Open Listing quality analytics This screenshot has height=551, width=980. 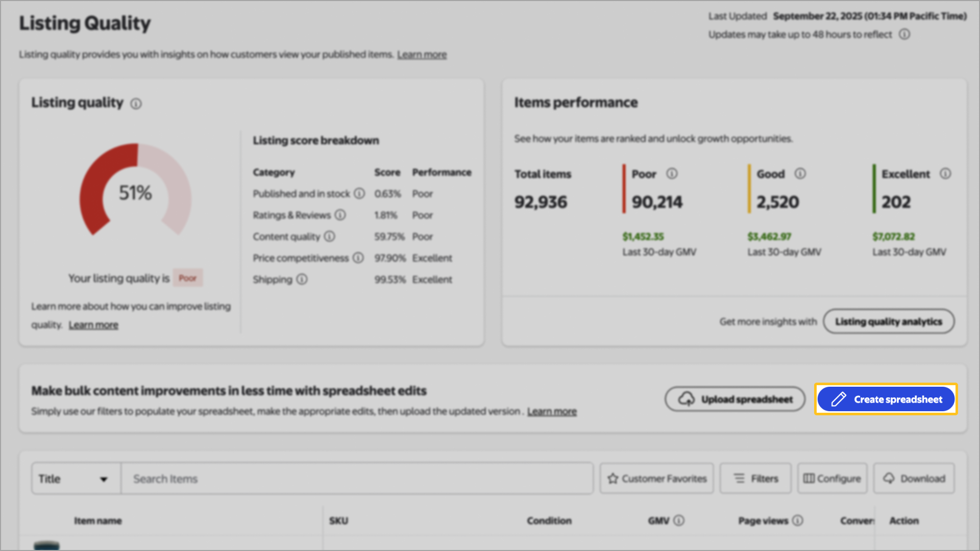point(889,321)
